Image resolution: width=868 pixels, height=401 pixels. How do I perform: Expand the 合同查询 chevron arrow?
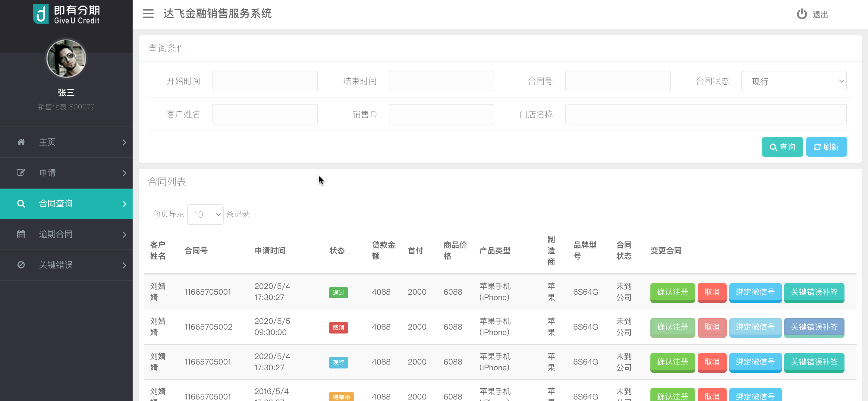pyautogui.click(x=124, y=204)
